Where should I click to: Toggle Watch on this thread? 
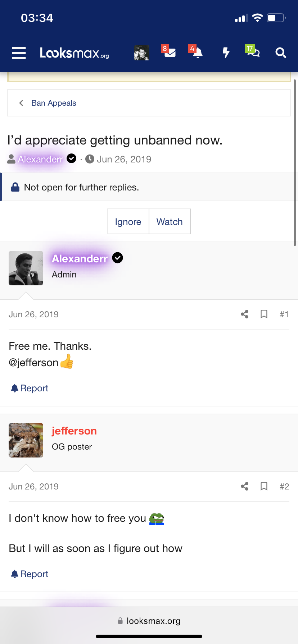pyautogui.click(x=170, y=222)
